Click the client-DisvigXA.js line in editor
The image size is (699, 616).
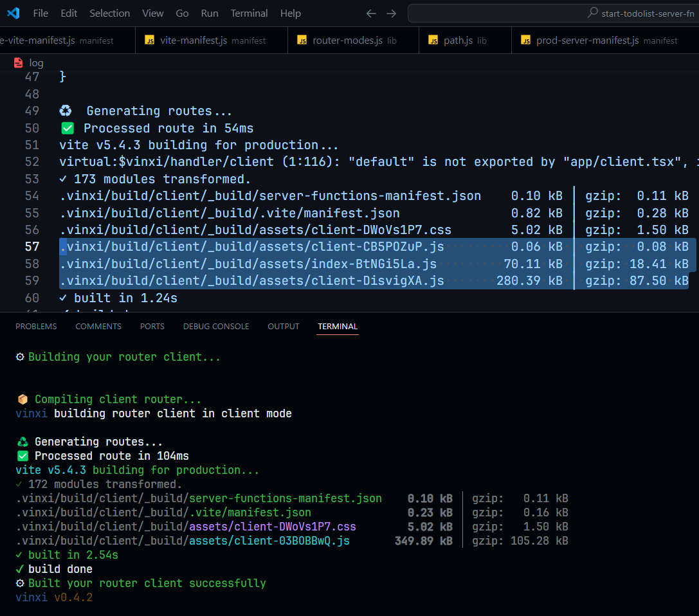(252, 281)
